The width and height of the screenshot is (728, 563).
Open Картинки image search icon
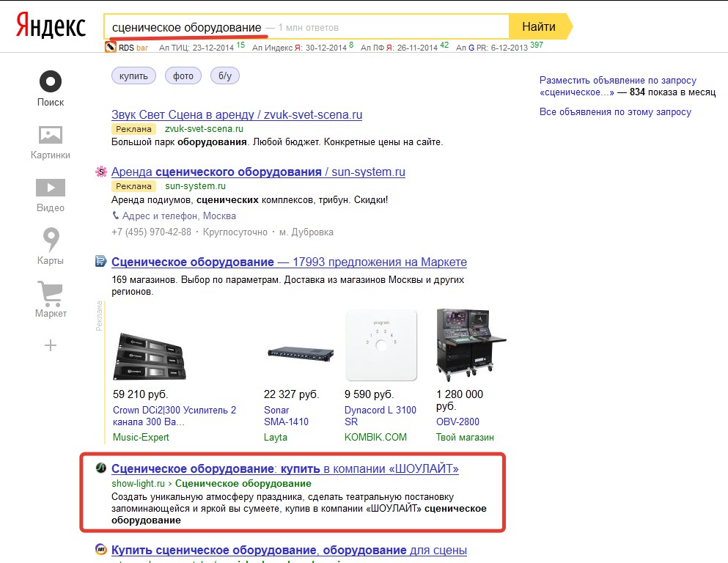[51, 135]
